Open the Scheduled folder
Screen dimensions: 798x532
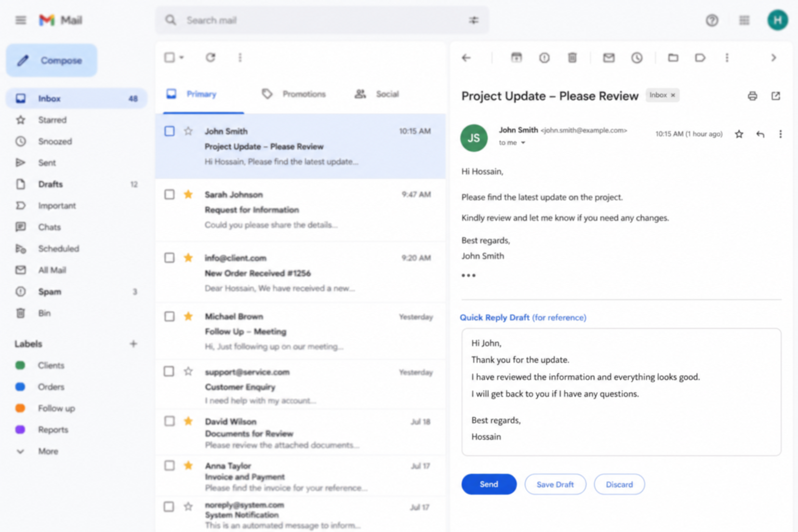tap(76, 249)
